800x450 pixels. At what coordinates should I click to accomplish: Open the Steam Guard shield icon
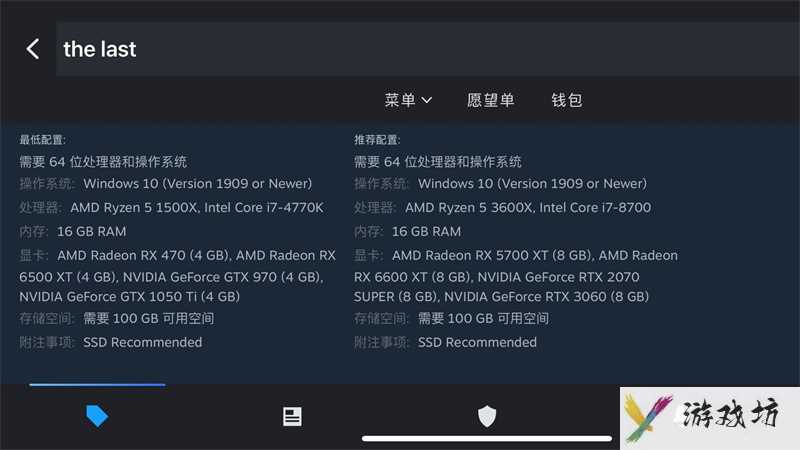click(x=487, y=416)
